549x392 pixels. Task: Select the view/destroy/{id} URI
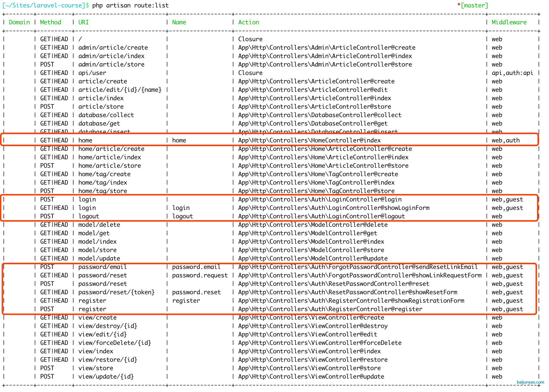coord(108,326)
